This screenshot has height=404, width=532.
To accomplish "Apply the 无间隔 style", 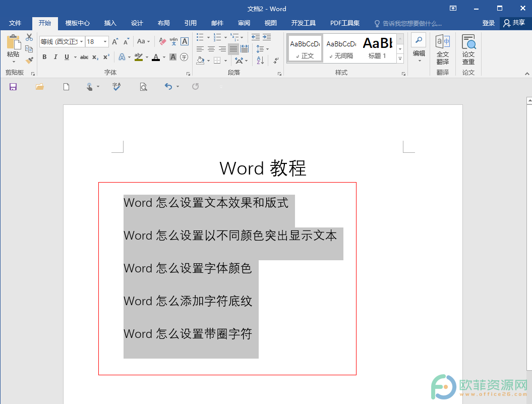I will click(x=341, y=48).
